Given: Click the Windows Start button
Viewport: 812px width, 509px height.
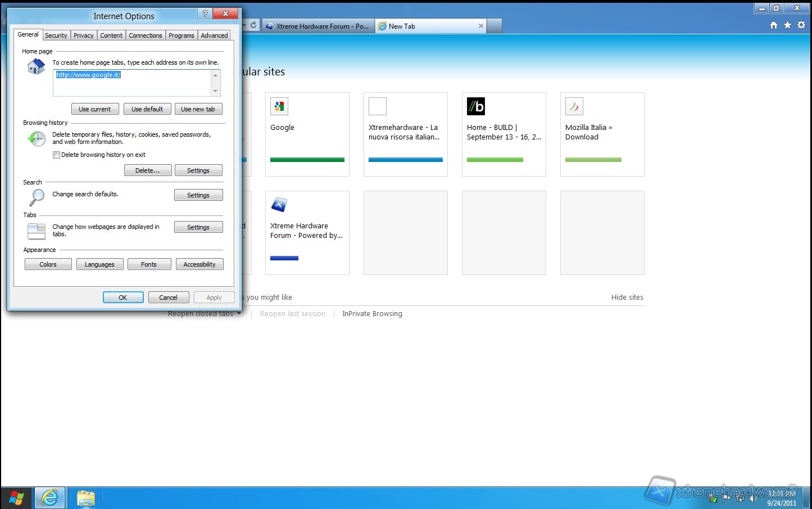Looking at the screenshot, I should pyautogui.click(x=16, y=498).
